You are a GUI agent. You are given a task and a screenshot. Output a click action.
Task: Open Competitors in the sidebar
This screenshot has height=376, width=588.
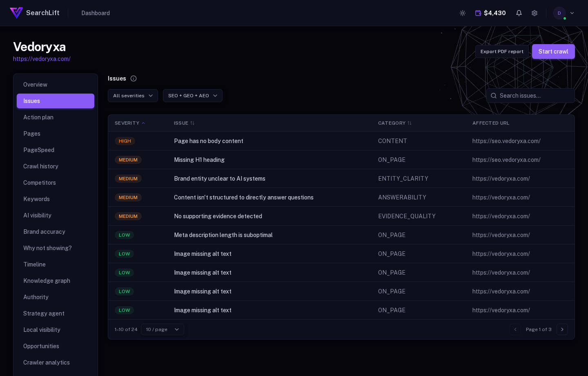click(x=56, y=183)
